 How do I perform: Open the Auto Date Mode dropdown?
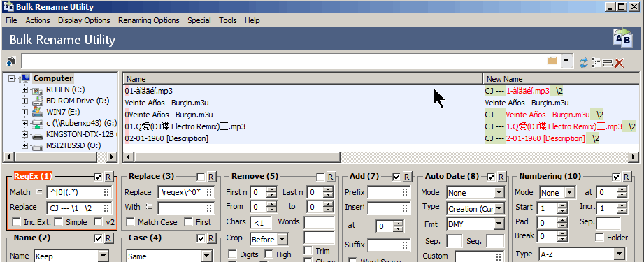point(499,193)
